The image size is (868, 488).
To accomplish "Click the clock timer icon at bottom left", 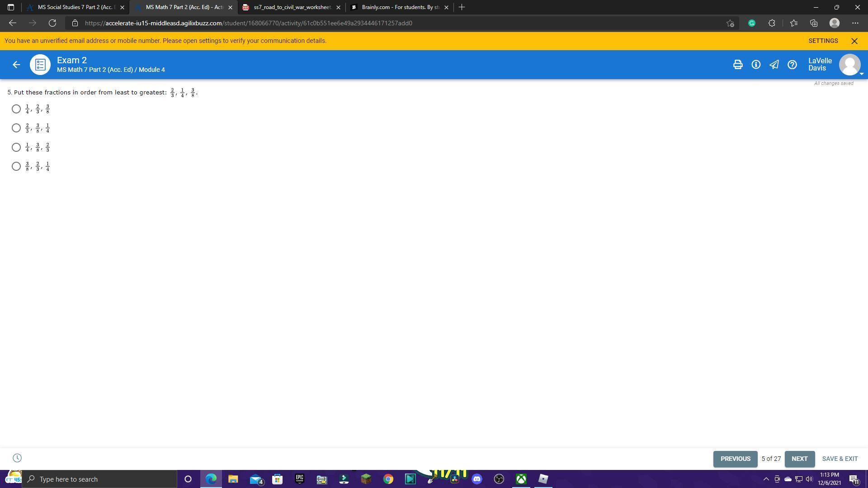I will [x=17, y=458].
